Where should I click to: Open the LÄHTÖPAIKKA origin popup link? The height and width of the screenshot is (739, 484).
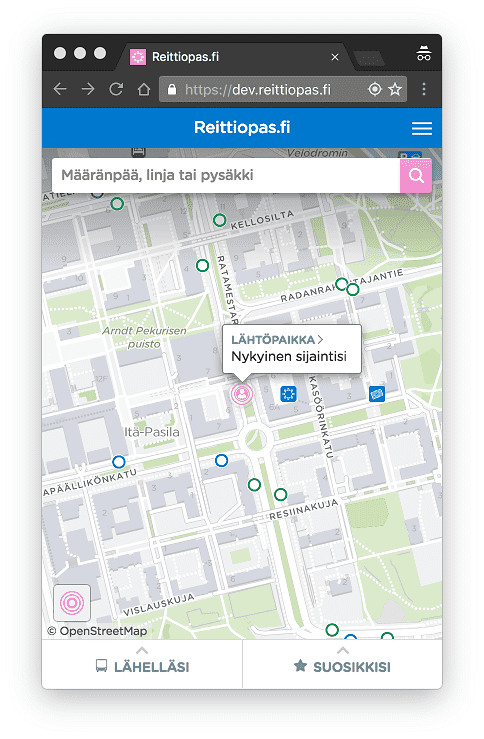click(277, 339)
